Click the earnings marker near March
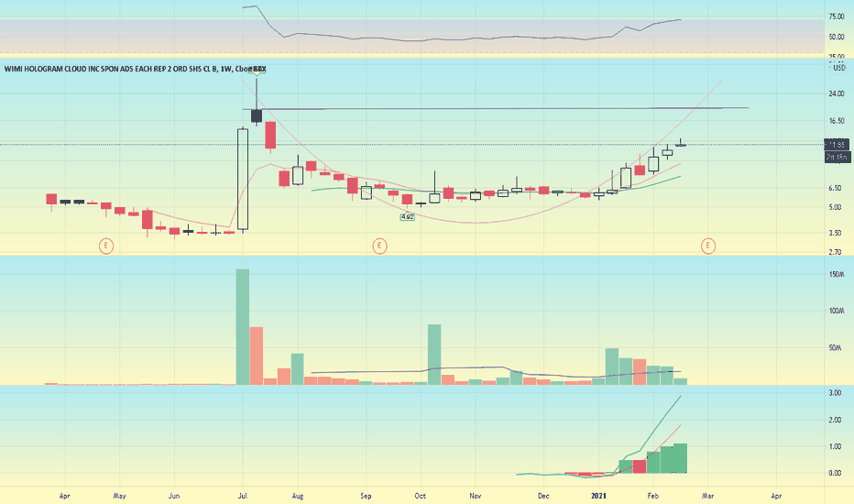The image size is (854, 504). pyautogui.click(x=707, y=246)
